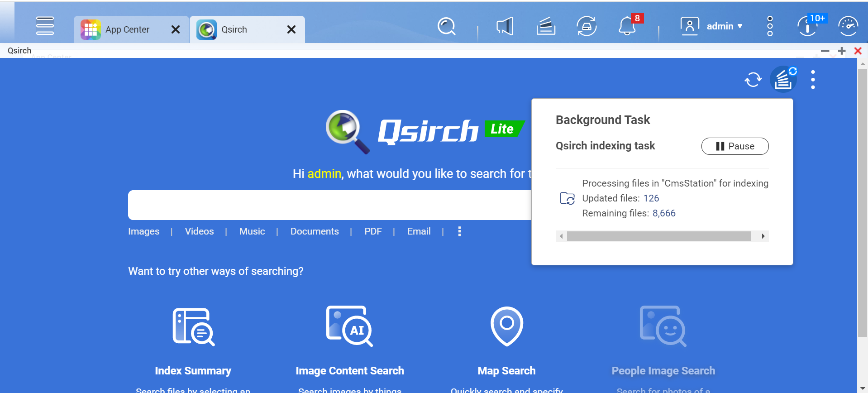
Task: Click the folder syncing icon in task panel
Action: click(x=568, y=198)
